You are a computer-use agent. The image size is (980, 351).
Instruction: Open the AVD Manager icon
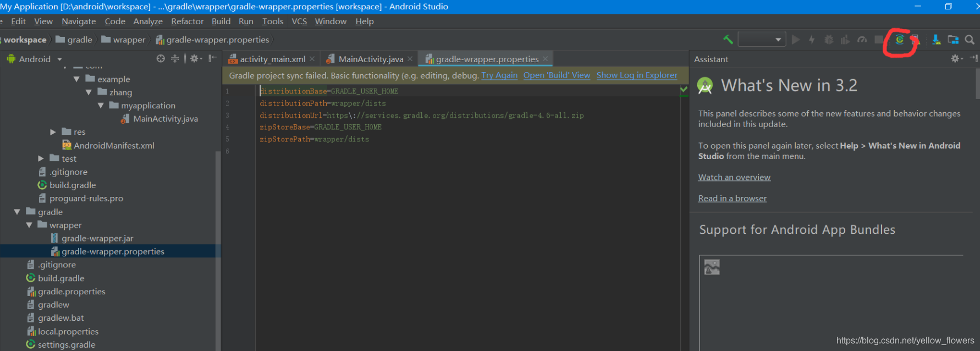[915, 40]
